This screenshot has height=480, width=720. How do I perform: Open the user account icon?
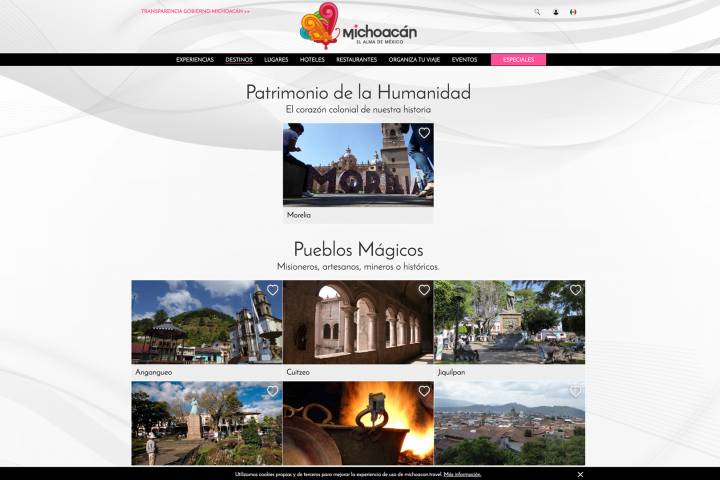pos(556,12)
